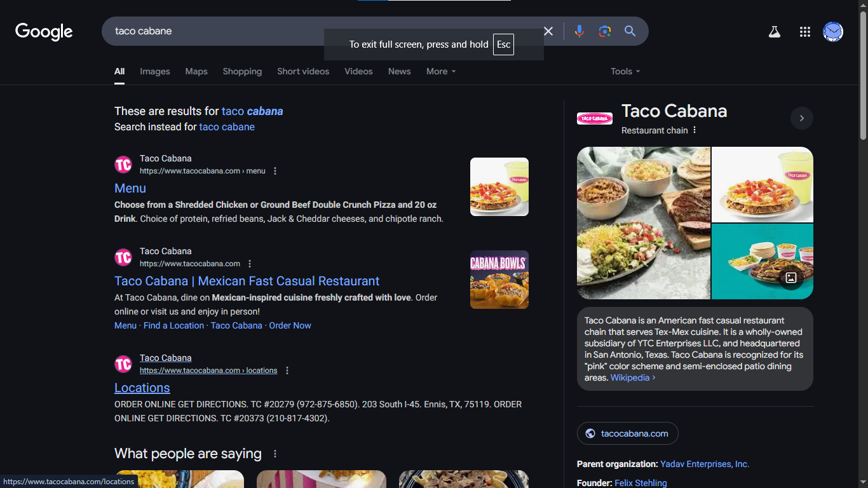Open options beside What people are saying
This screenshot has width=868, height=488.
pyautogui.click(x=275, y=454)
